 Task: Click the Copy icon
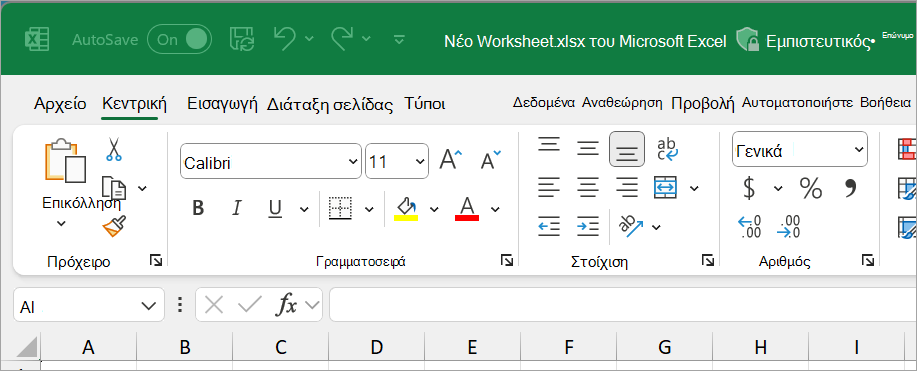114,188
